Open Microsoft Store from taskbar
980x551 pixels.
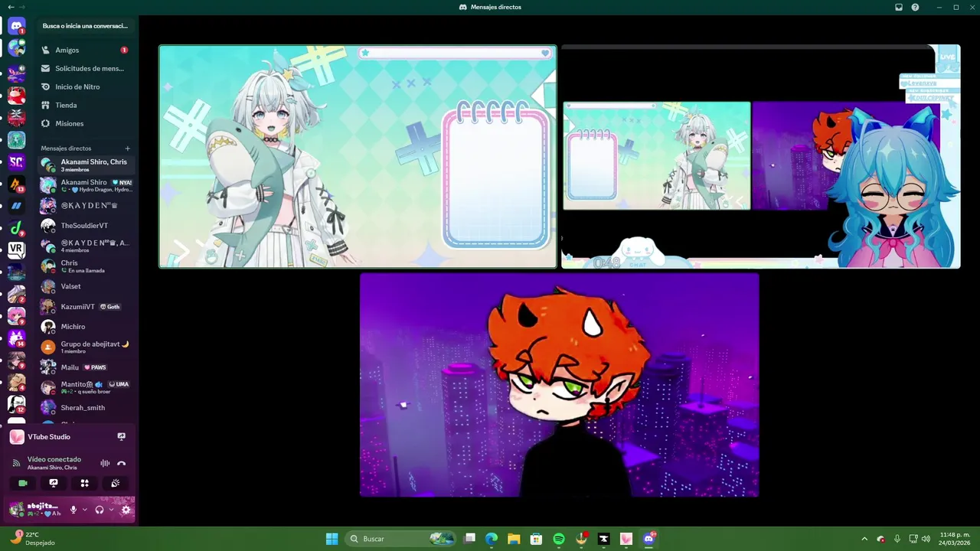(537, 539)
